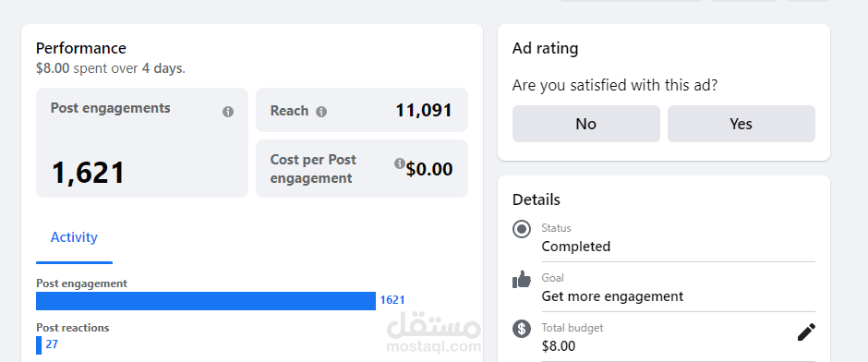868x362 pixels.
Task: Click the info icon next to Reach
Action: [321, 112]
